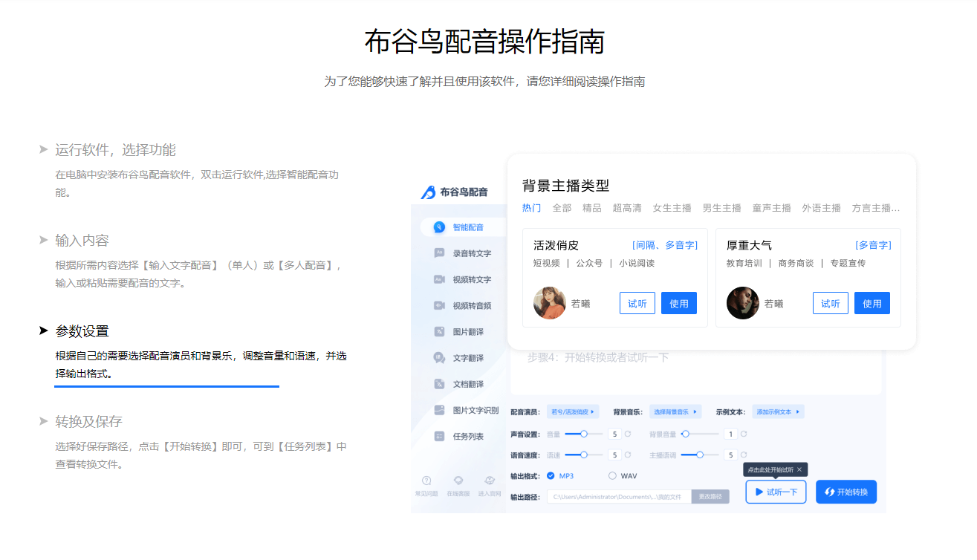Select WAV output format

pyautogui.click(x=623, y=476)
